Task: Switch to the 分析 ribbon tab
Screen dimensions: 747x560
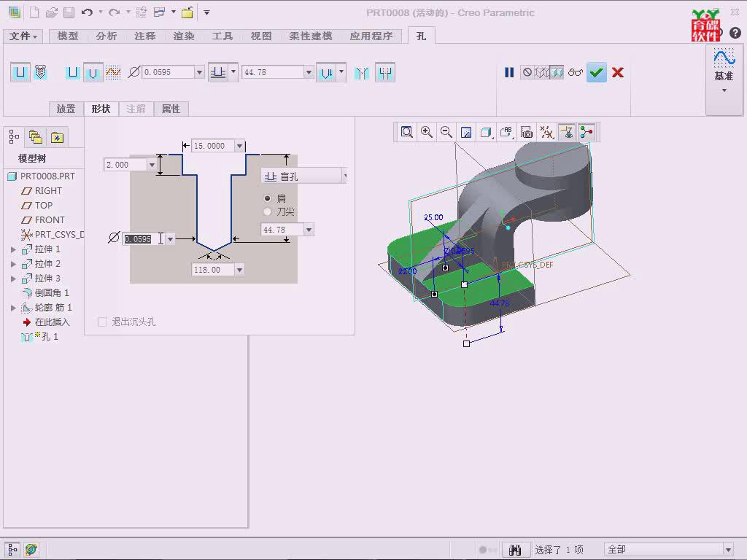Action: click(x=107, y=36)
